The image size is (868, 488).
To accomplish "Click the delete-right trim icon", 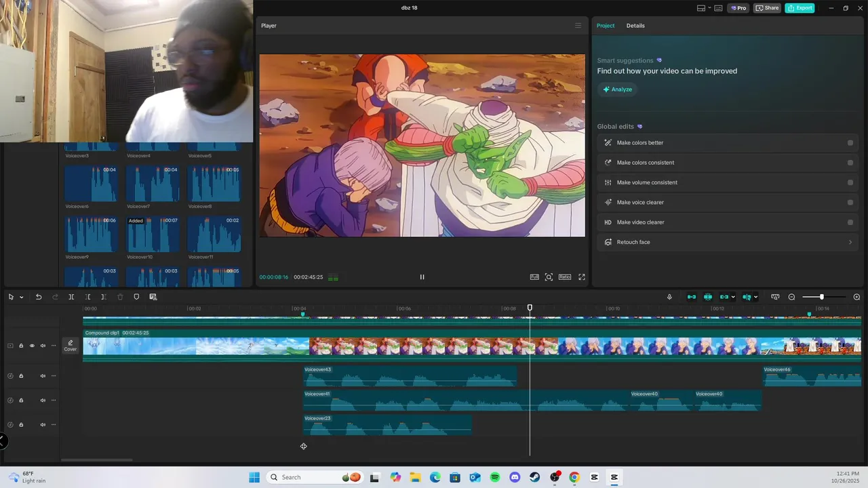I will click(103, 297).
